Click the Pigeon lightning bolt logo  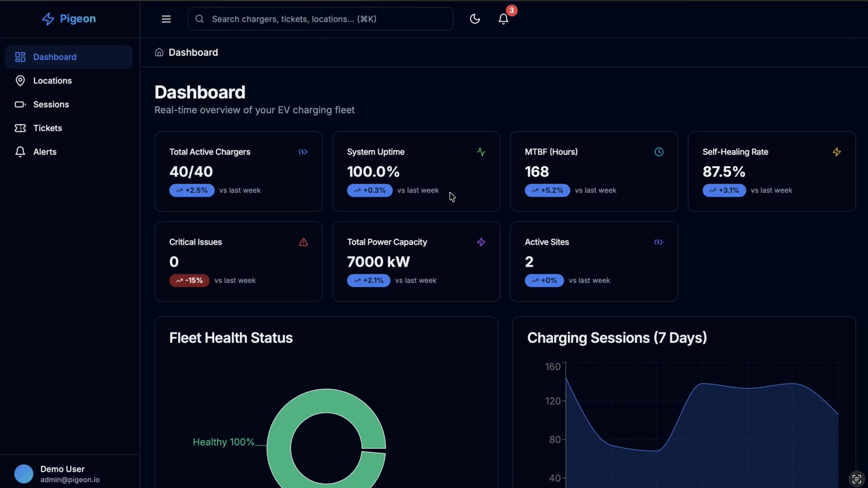48,19
